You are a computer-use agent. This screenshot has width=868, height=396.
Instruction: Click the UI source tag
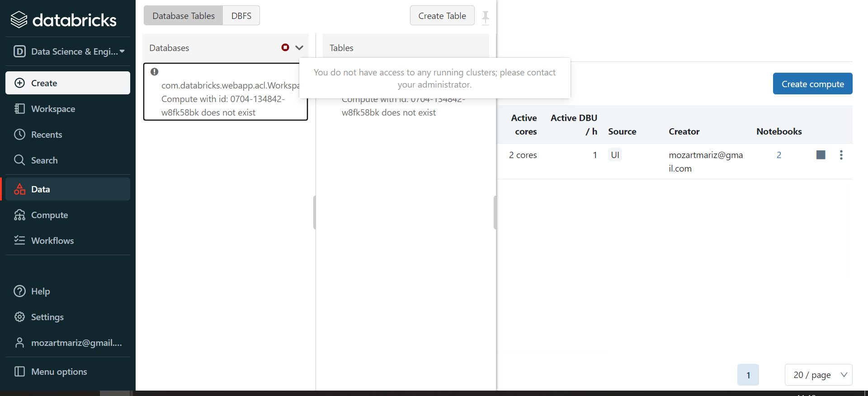click(615, 155)
